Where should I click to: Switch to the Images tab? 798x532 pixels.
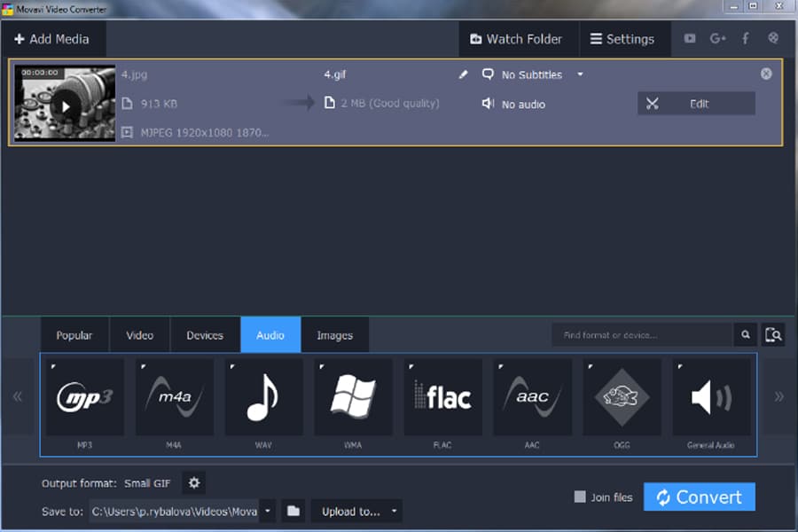click(x=334, y=335)
